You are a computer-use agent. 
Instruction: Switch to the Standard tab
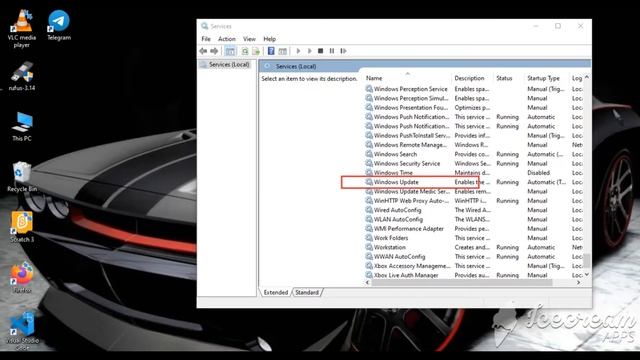[x=307, y=292]
